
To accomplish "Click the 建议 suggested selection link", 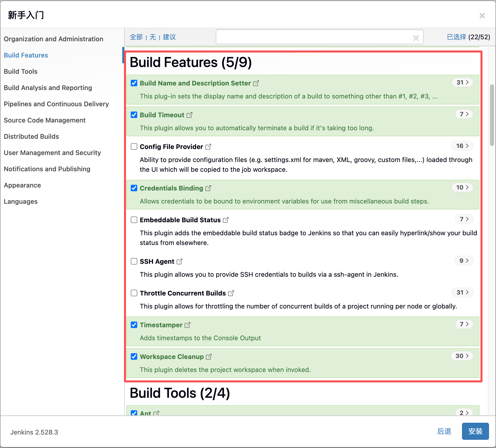I will pos(169,37).
